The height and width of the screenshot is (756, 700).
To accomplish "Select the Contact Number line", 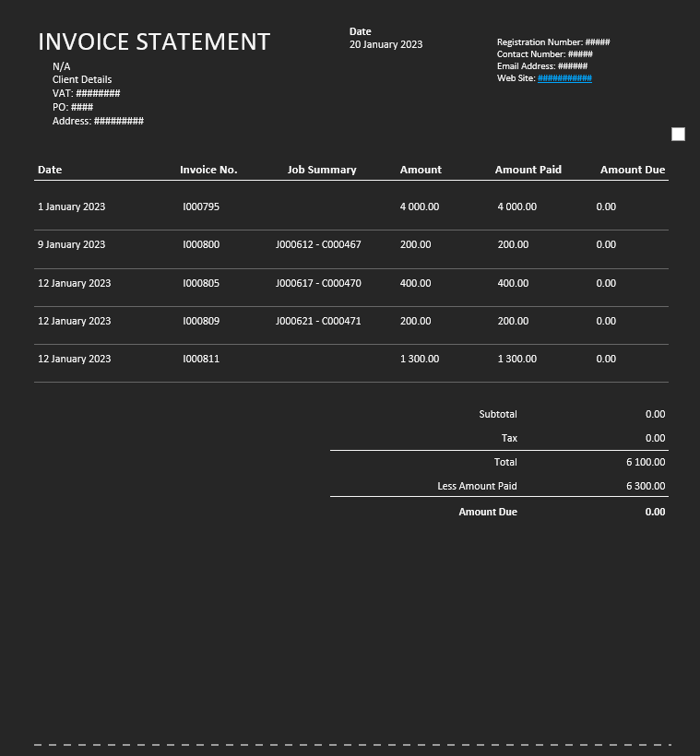I will click(x=545, y=54).
